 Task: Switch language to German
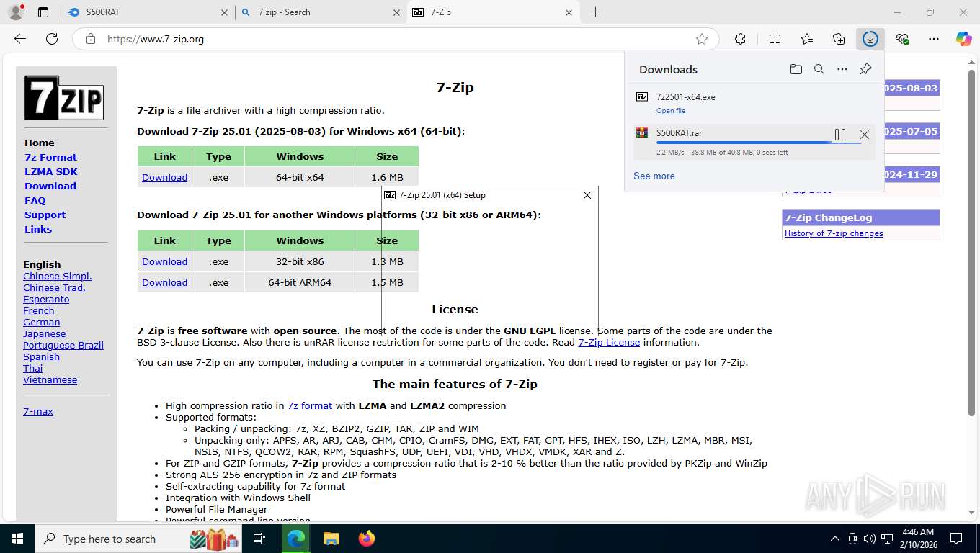[41, 322]
